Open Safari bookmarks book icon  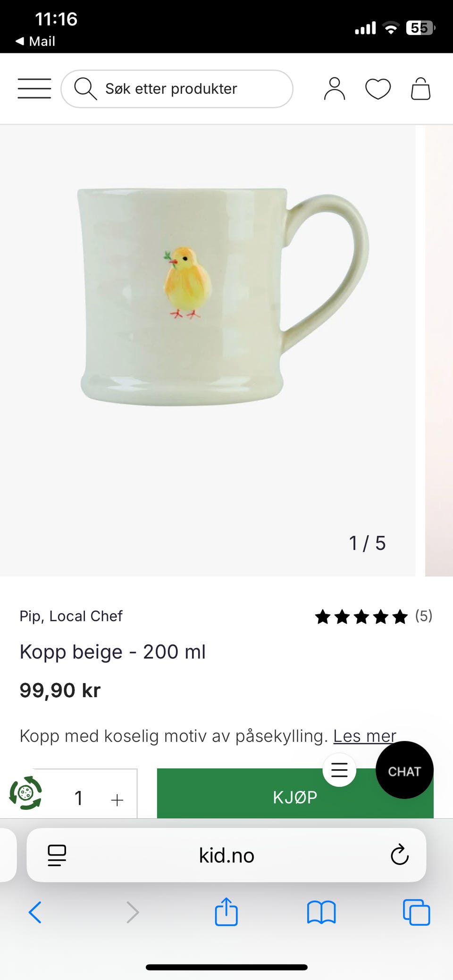click(x=321, y=912)
